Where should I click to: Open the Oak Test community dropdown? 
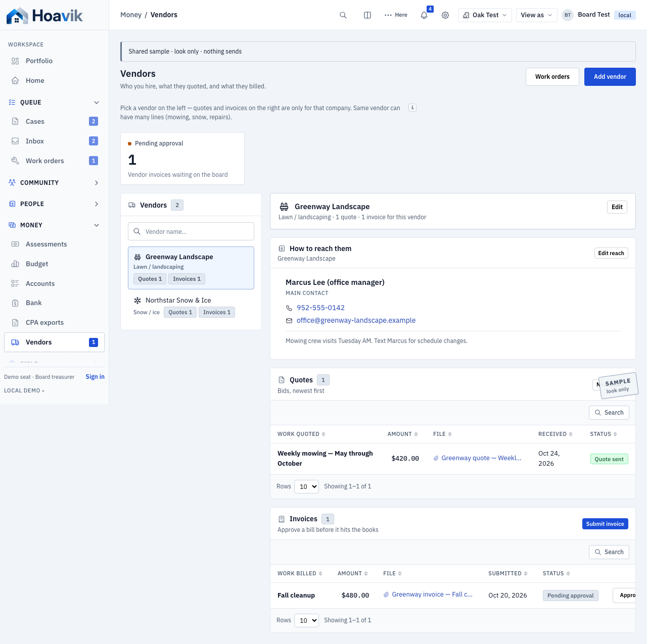click(x=485, y=15)
